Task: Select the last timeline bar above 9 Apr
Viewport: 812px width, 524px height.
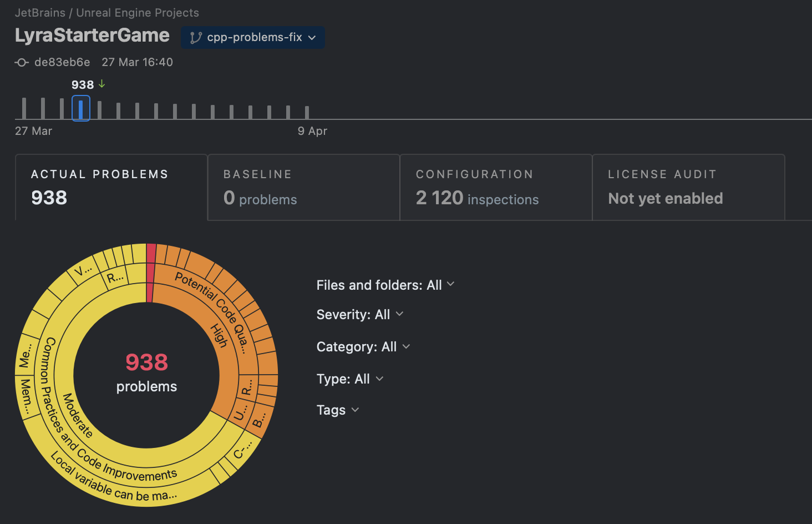Action: (x=307, y=112)
